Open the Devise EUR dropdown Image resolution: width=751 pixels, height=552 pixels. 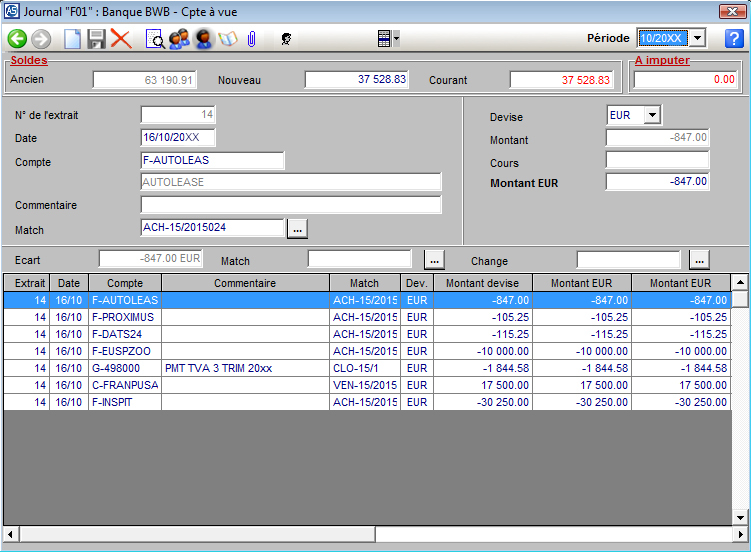pyautogui.click(x=652, y=115)
